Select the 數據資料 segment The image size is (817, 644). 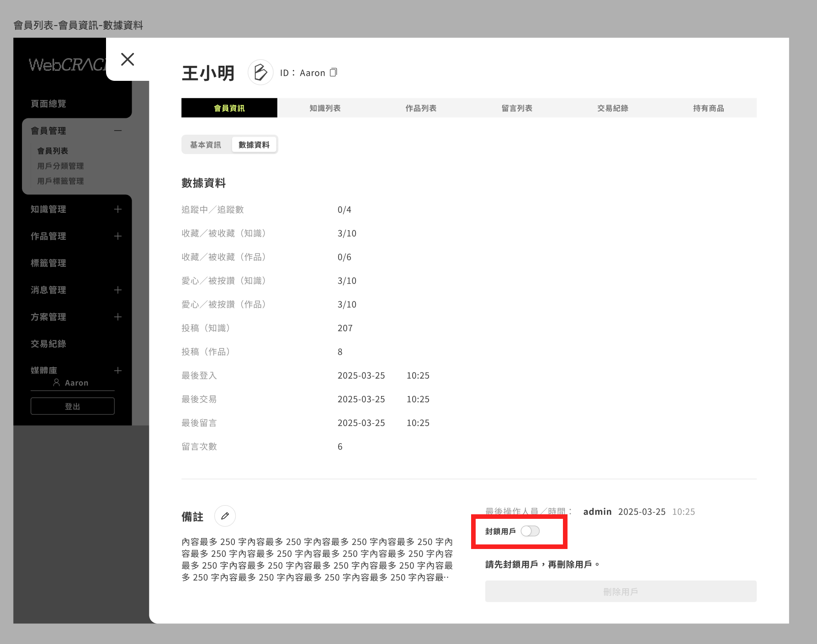coord(254,145)
